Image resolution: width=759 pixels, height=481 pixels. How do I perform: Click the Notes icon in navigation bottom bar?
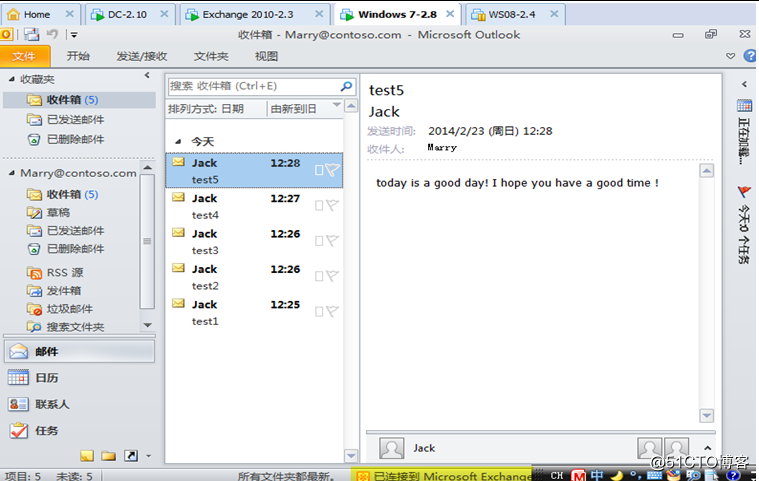(87, 455)
